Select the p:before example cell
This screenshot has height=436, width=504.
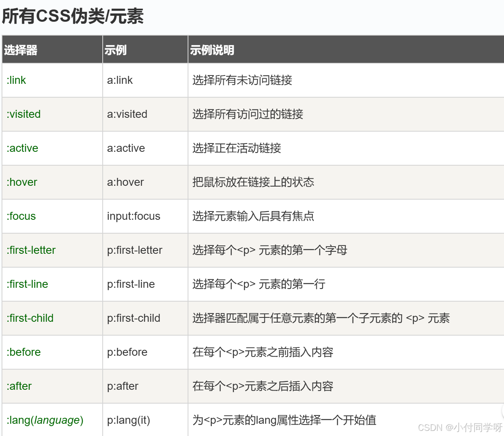click(x=145, y=352)
